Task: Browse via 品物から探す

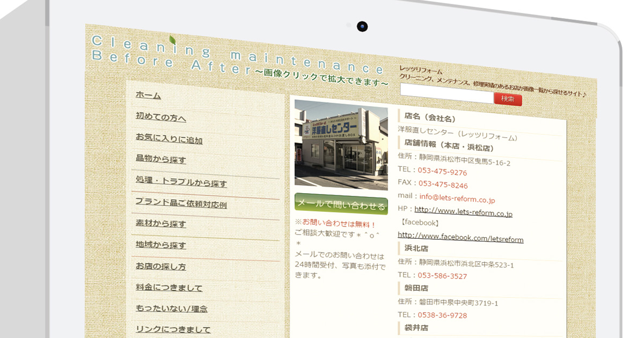Action: [161, 159]
